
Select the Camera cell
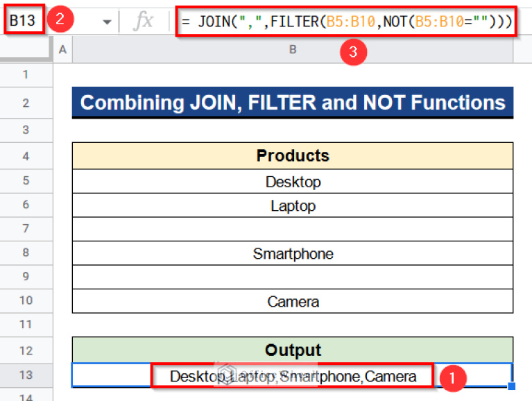(x=293, y=302)
